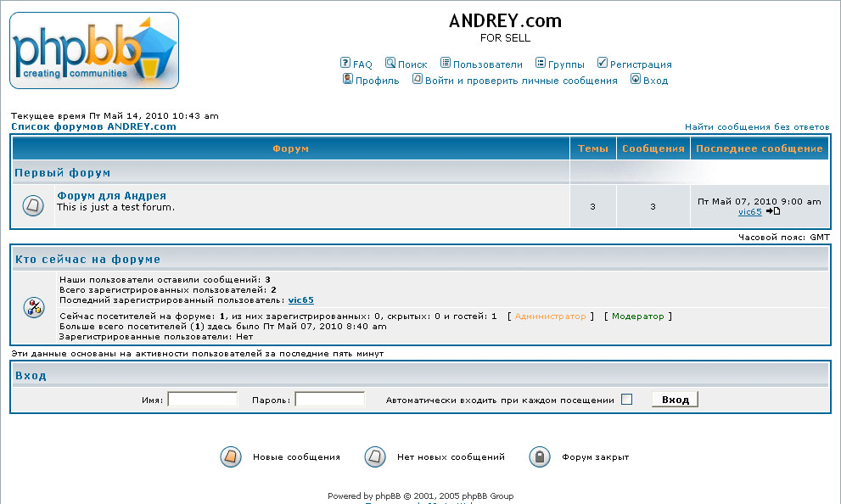
Task: Click the Администратор legend label
Action: coord(550,316)
